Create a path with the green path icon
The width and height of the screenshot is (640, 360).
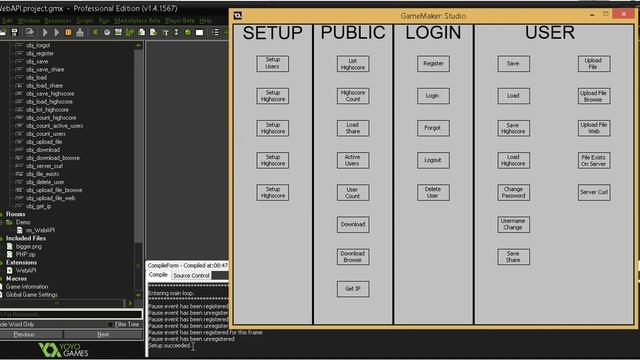click(130, 32)
